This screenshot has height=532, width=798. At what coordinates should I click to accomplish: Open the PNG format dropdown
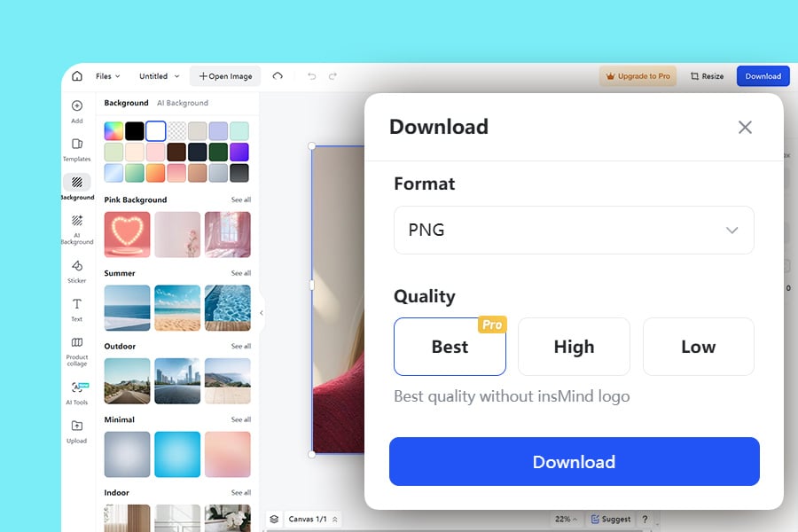click(574, 231)
